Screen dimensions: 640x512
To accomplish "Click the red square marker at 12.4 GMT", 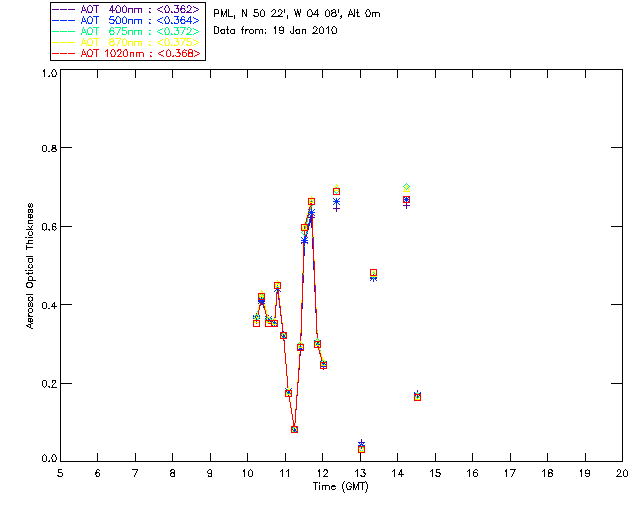I will [336, 191].
